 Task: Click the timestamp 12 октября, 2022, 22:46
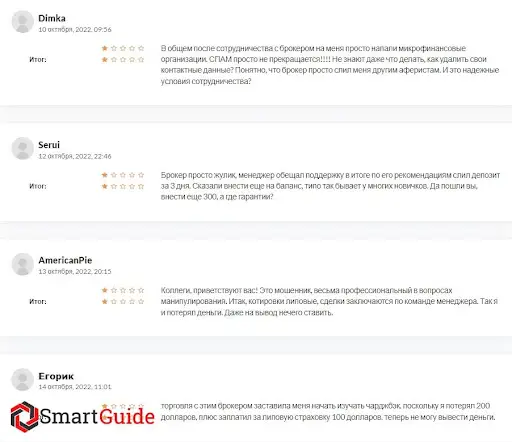pos(75,156)
